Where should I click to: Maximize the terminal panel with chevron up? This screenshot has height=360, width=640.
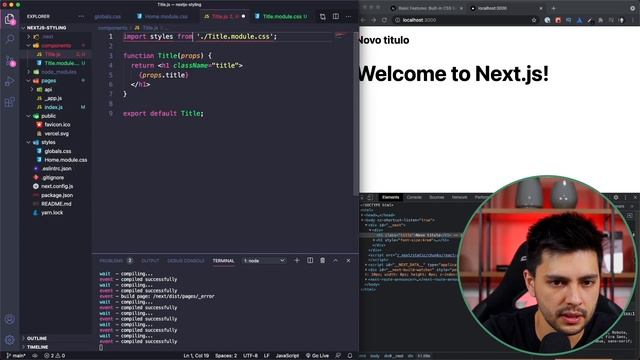point(336,260)
